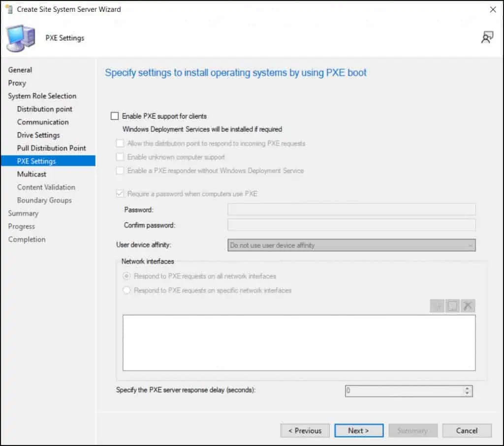Go to Multicast page in sidebar
Viewport: 504px width, 446px height.
[x=31, y=174]
